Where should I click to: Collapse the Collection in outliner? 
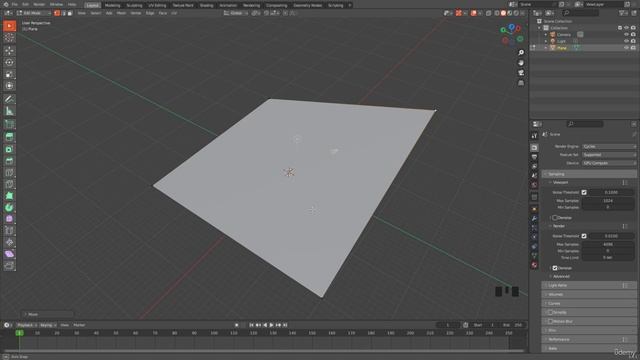click(539, 28)
